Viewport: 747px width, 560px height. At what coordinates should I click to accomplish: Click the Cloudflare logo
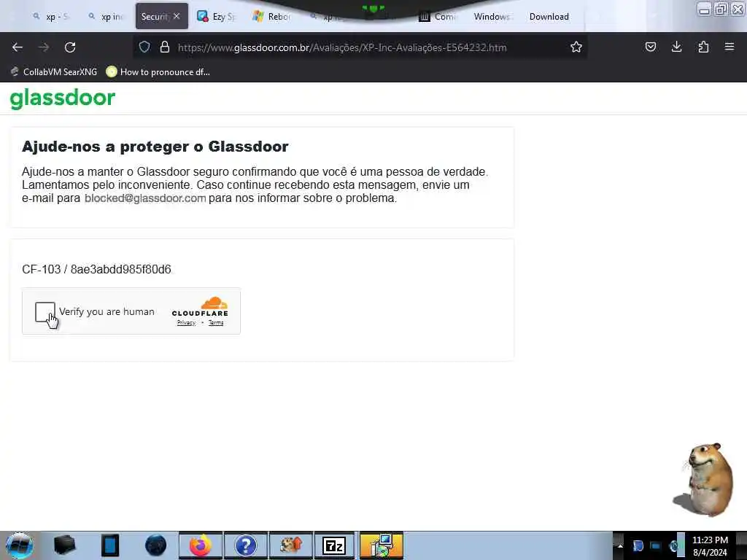tap(201, 307)
